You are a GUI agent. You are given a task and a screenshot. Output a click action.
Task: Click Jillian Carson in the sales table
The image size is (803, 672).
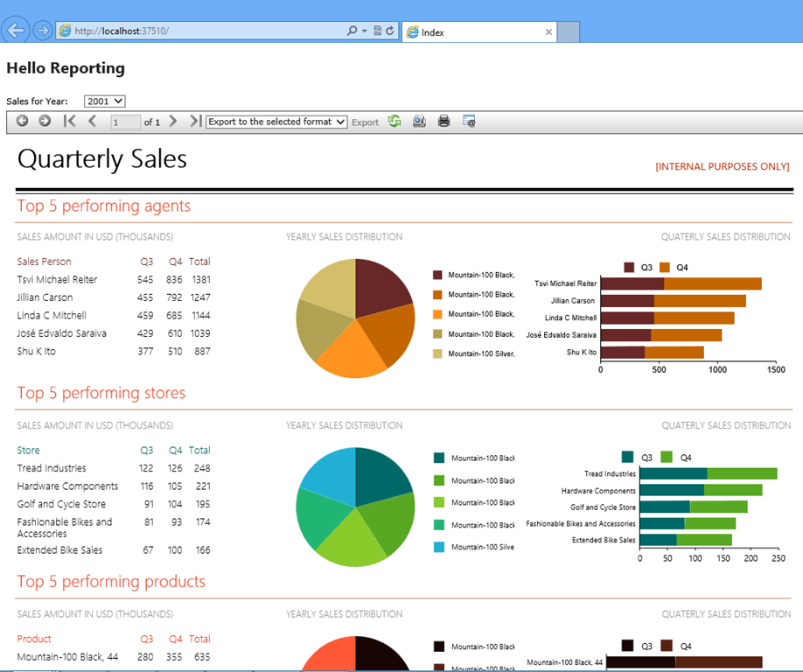click(45, 297)
